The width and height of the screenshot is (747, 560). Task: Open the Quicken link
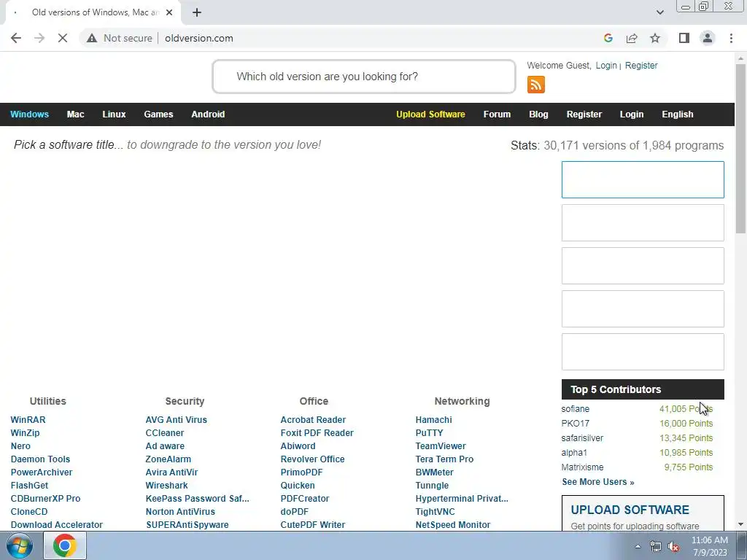(298, 485)
